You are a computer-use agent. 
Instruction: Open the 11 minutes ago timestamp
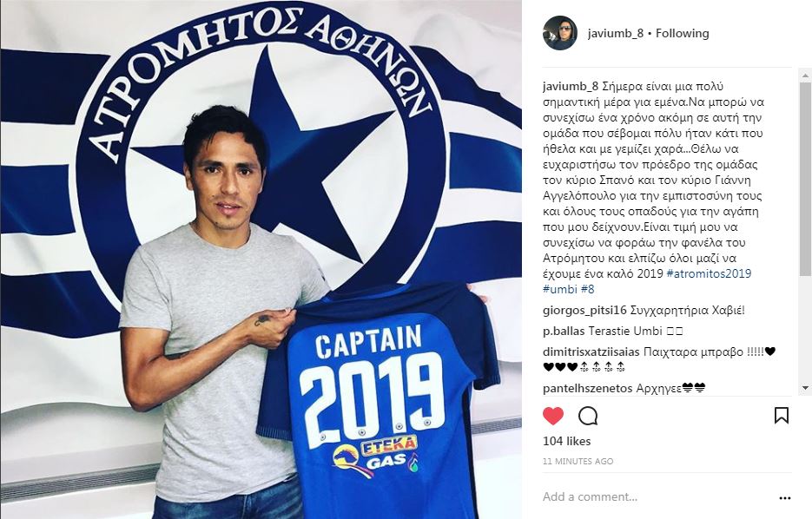coord(578,461)
